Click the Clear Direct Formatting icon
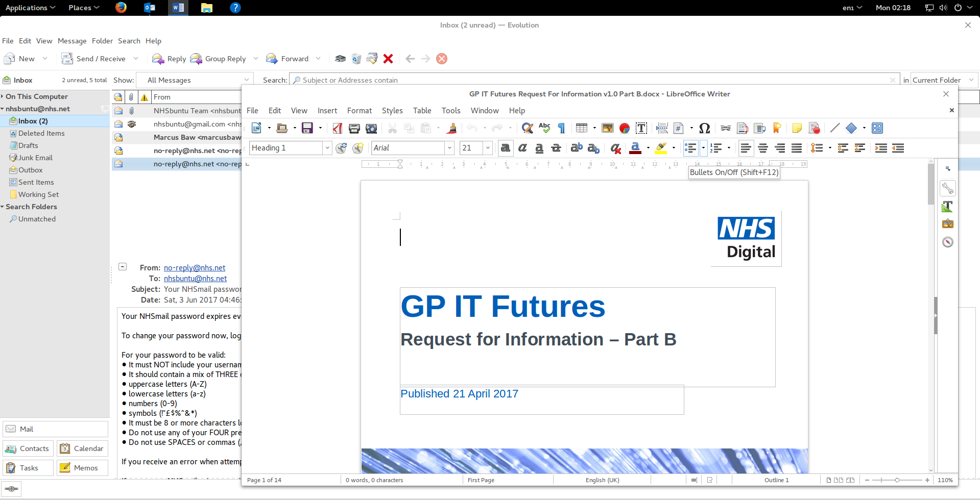 point(616,148)
